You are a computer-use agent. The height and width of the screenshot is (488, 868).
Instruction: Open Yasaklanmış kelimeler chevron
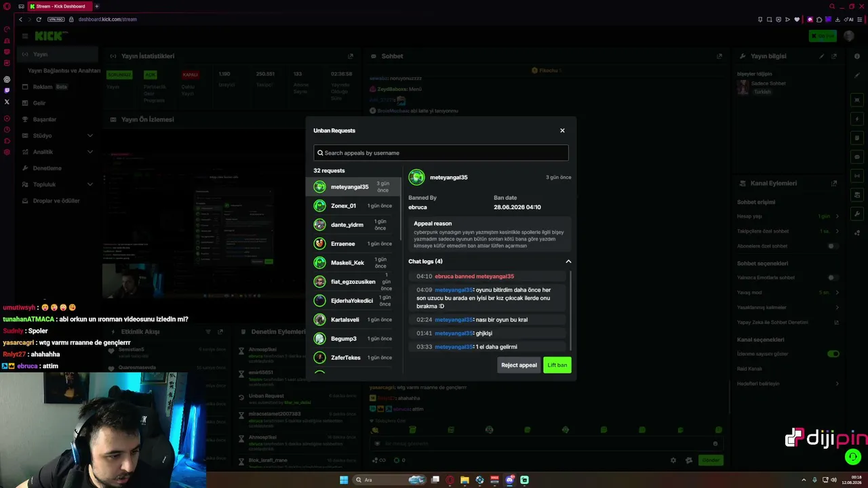pyautogui.click(x=837, y=308)
